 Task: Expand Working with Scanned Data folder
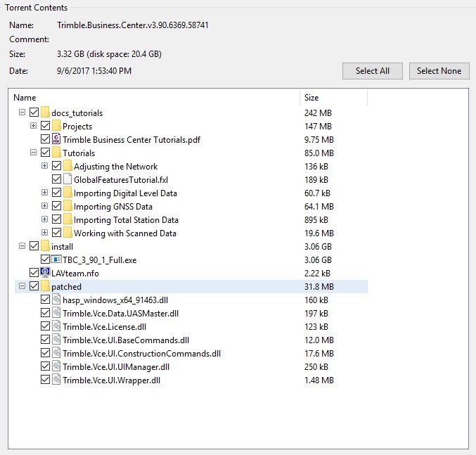[x=44, y=233]
